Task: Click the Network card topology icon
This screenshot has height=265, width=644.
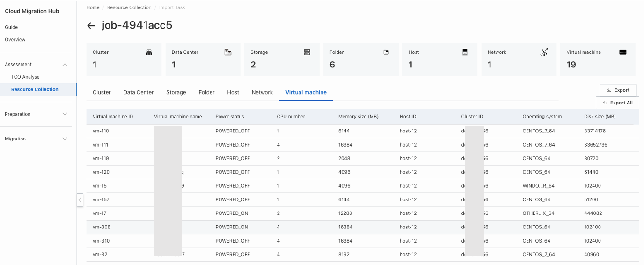Action: click(x=544, y=52)
